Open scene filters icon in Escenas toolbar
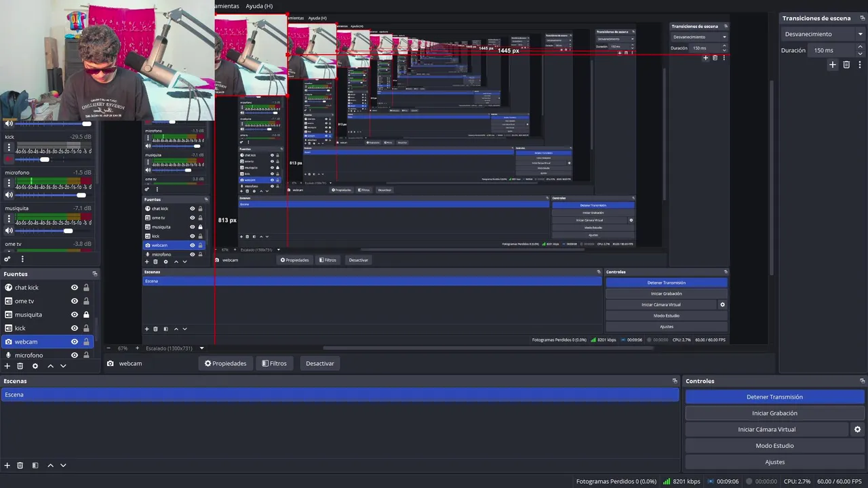This screenshot has height=488, width=868. [35, 466]
